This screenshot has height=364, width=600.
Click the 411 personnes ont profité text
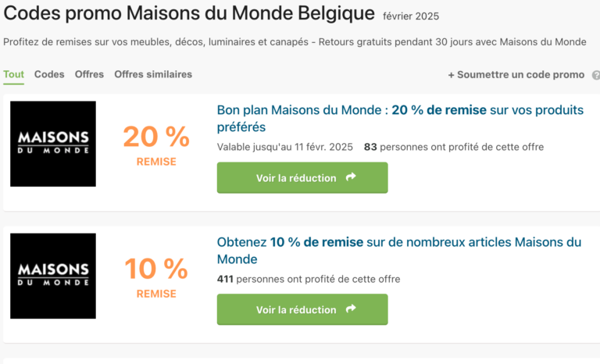click(309, 279)
